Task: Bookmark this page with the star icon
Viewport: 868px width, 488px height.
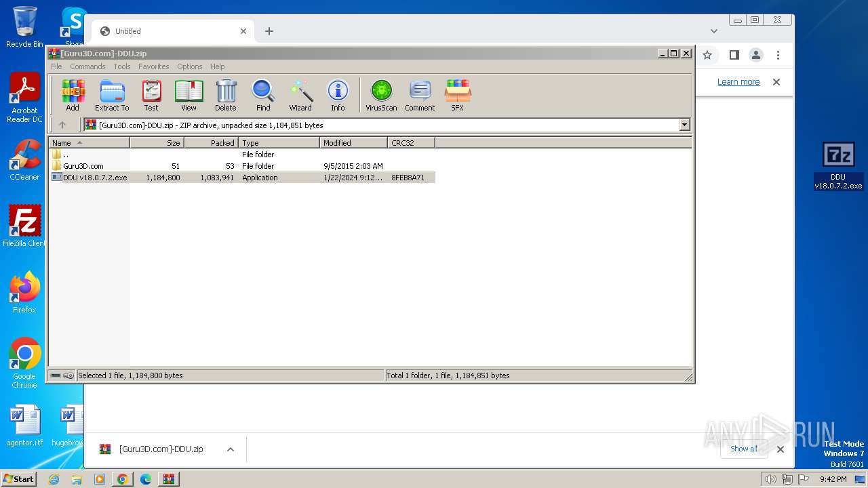Action: [707, 55]
